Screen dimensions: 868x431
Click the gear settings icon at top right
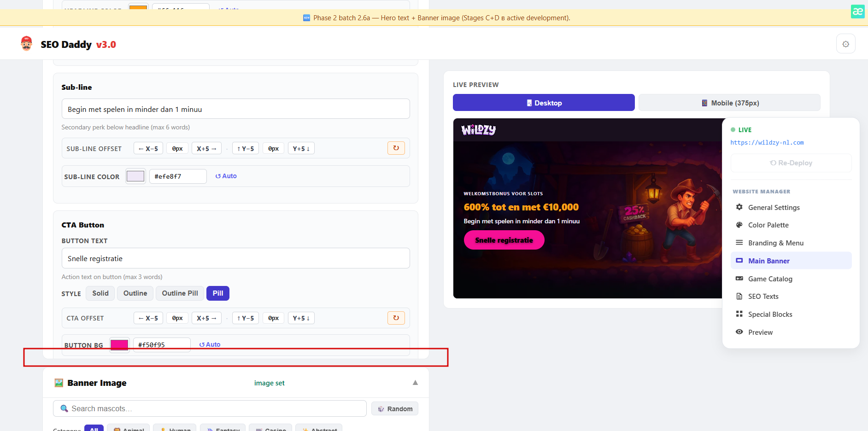[845, 44]
